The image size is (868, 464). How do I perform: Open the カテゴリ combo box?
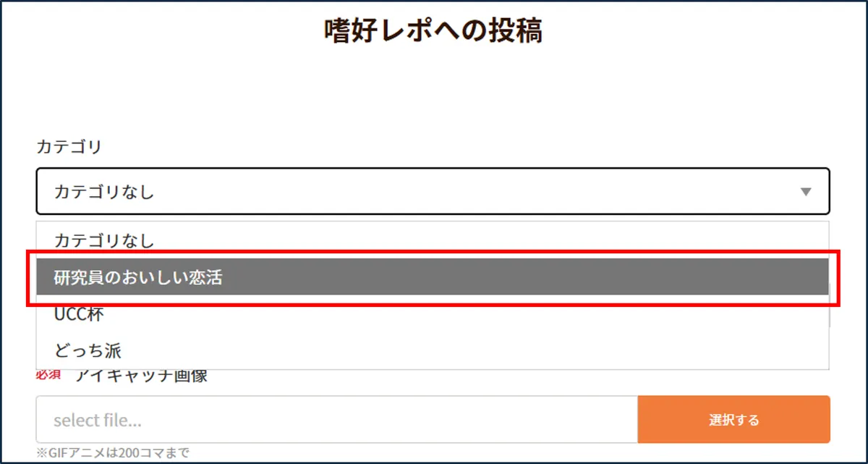point(433,192)
